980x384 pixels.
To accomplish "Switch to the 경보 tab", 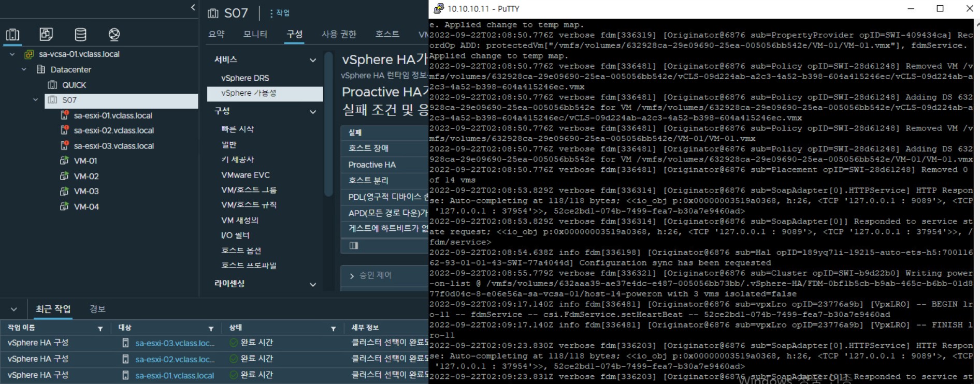I will (97, 309).
